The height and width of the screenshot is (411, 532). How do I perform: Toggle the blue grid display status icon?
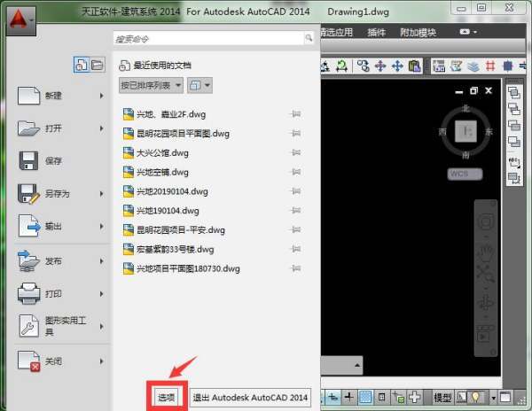(365, 397)
